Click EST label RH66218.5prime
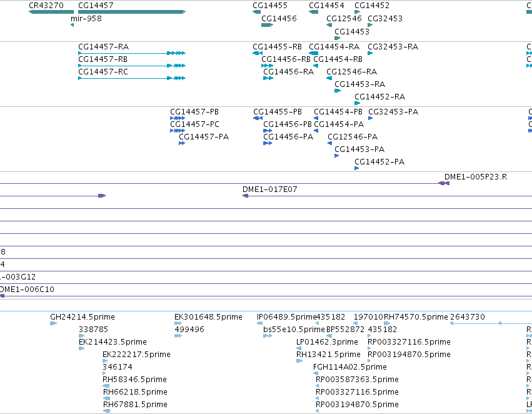The height and width of the screenshot is (414, 532). click(135, 393)
